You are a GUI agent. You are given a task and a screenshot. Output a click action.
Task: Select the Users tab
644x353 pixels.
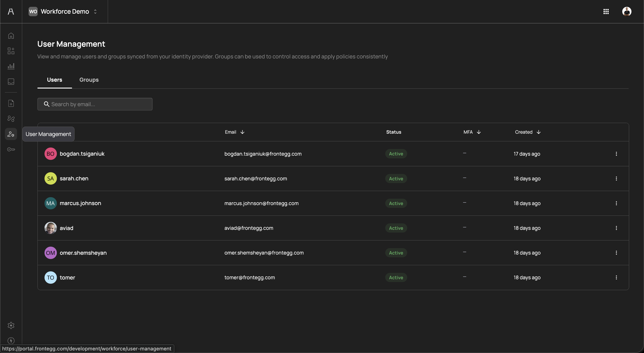55,80
